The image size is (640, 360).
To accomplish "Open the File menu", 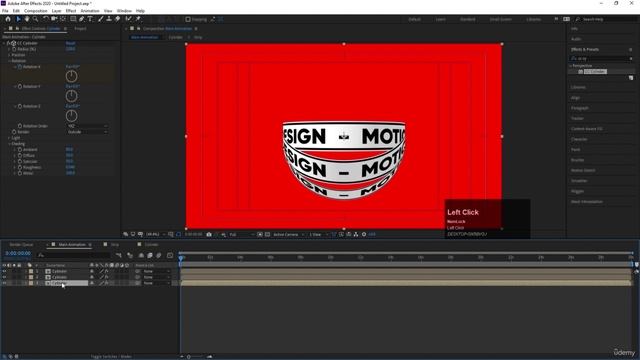I will tap(5, 11).
